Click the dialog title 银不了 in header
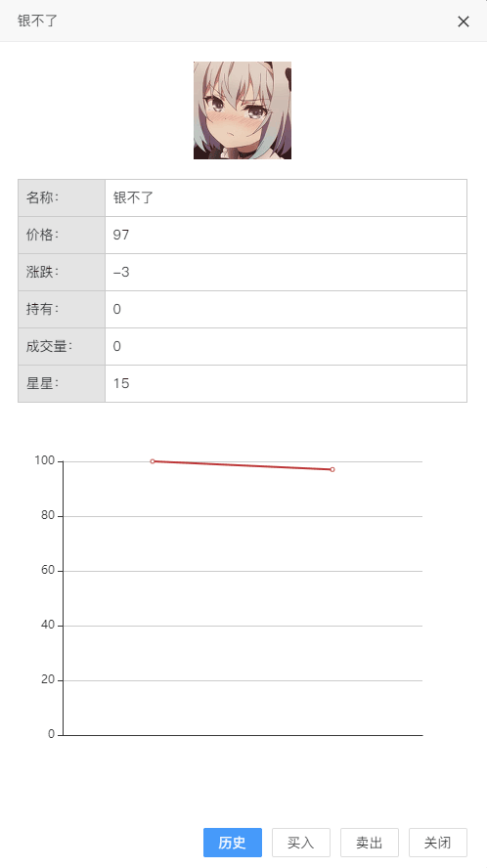Image resolution: width=487 pixels, height=868 pixels. [x=38, y=22]
